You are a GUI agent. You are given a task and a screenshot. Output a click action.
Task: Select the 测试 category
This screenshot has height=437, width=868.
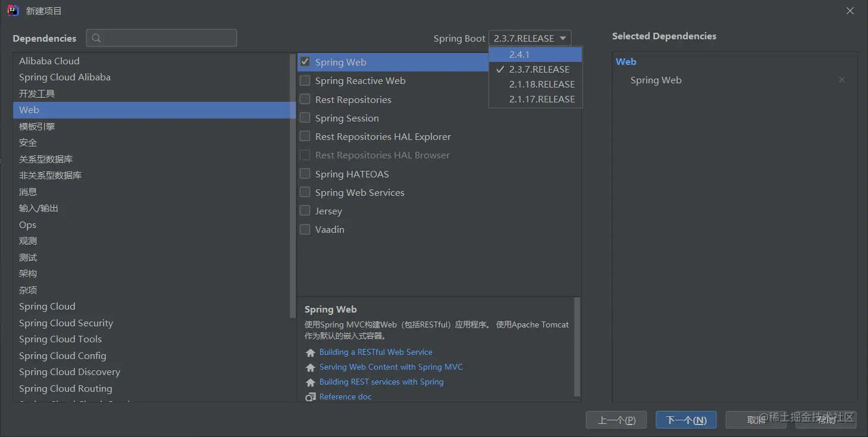[x=154, y=257]
